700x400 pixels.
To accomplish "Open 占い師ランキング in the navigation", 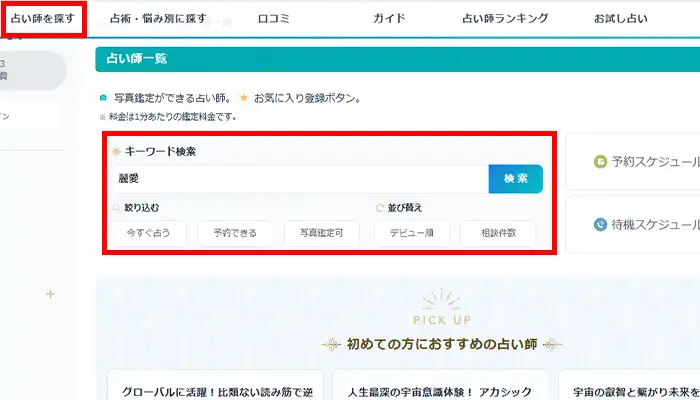I will click(505, 18).
